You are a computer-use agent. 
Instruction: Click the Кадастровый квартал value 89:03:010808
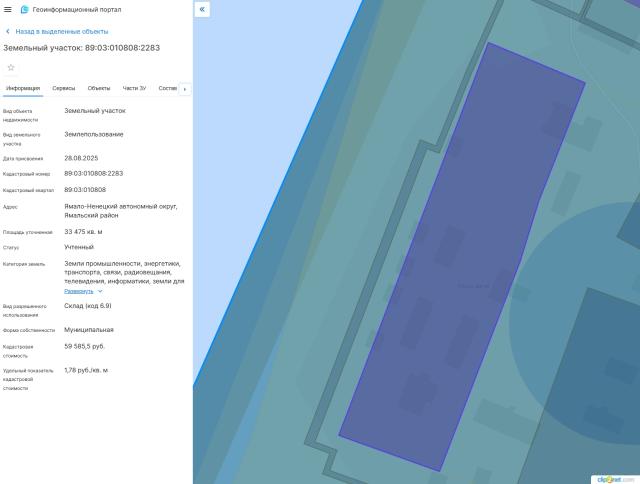coord(85,188)
